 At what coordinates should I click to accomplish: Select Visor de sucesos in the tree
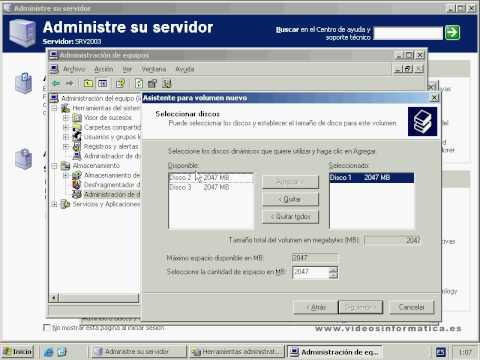pos(108,118)
